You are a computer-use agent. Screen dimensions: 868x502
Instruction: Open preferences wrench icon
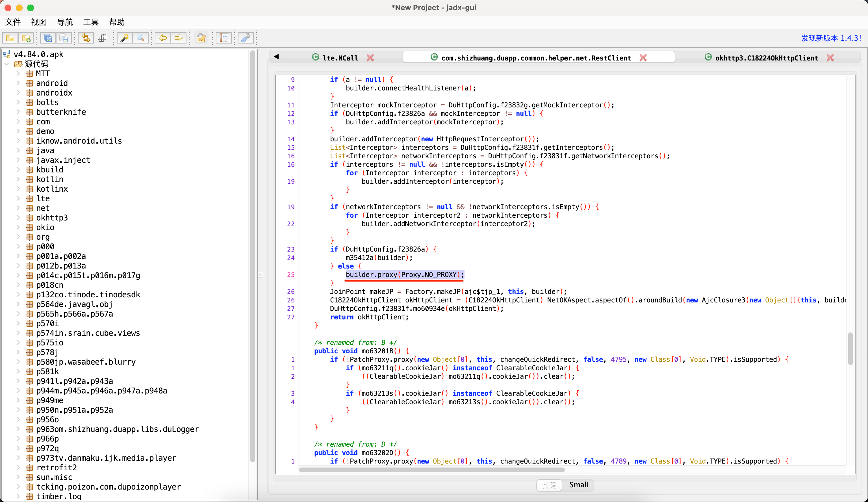[246, 38]
